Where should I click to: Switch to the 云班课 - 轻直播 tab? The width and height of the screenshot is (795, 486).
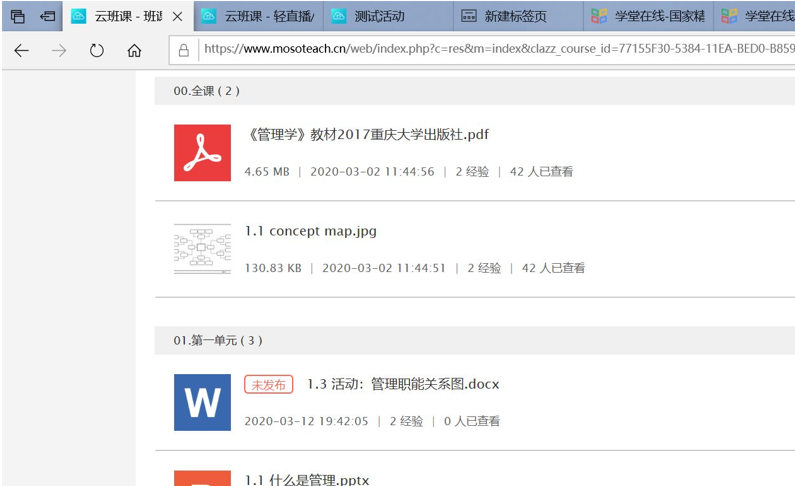click(x=259, y=16)
